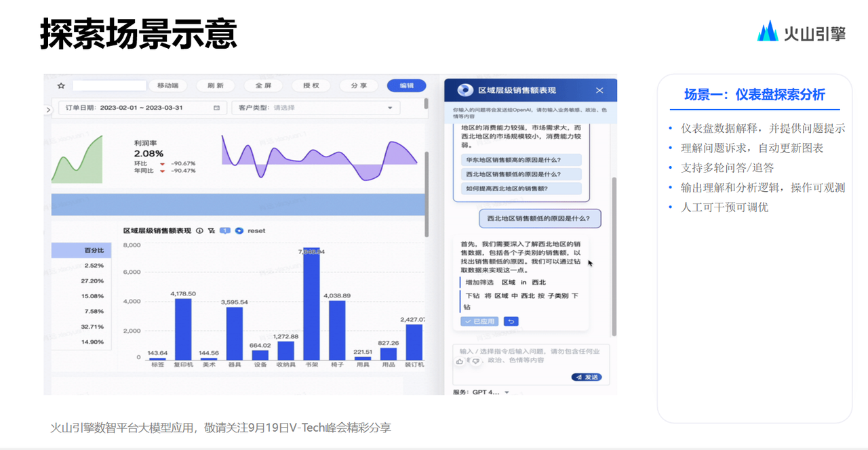Click the 椅子 bar valued 4,038.89
Screen dimensions: 868x450
pos(337,331)
